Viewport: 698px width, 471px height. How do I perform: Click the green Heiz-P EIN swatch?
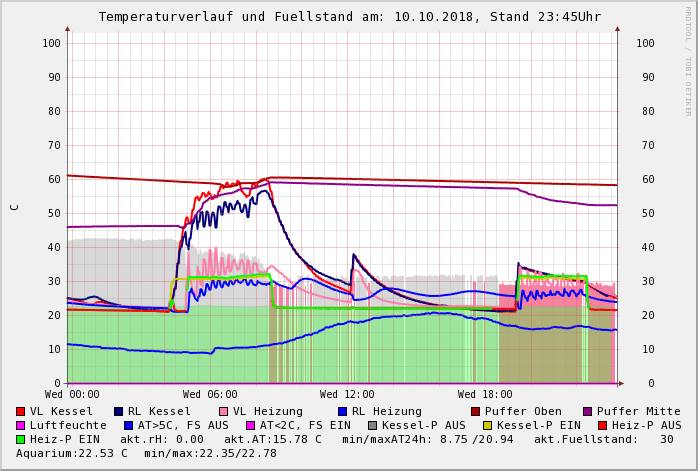[21, 439]
